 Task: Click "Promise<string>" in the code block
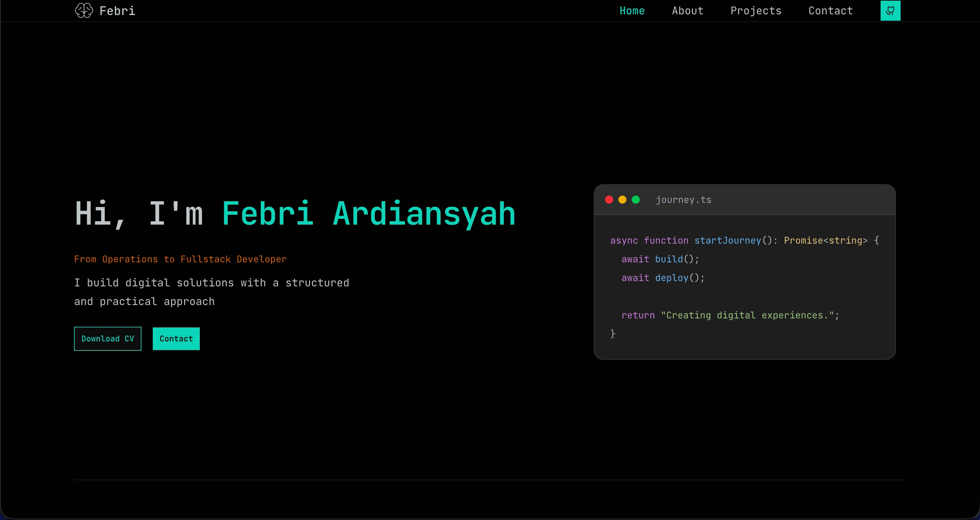(x=826, y=241)
